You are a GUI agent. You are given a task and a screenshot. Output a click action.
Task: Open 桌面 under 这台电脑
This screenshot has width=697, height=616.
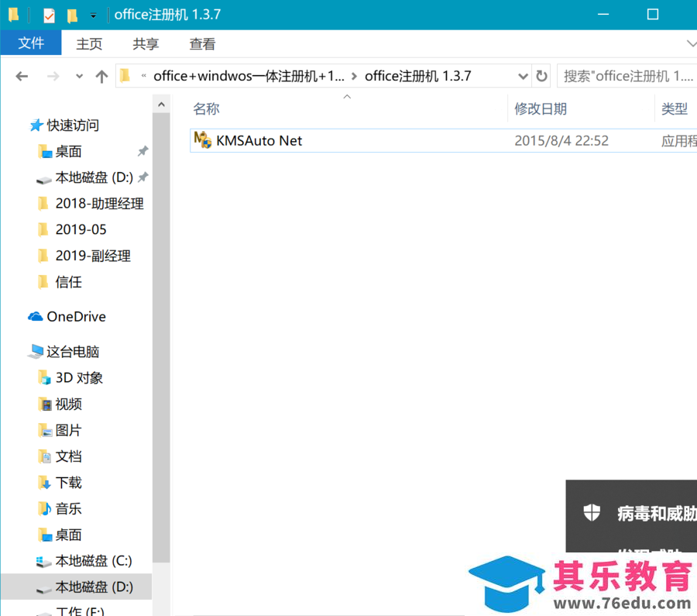click(x=68, y=535)
